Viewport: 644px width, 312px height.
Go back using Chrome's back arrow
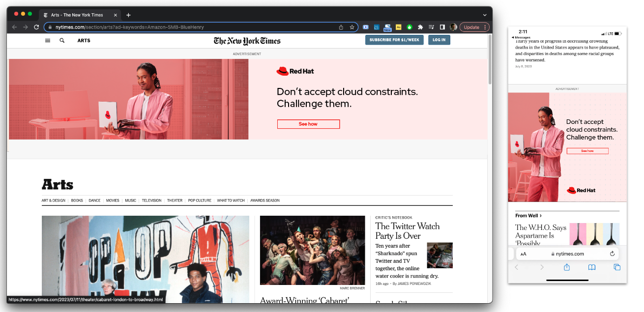tap(15, 27)
